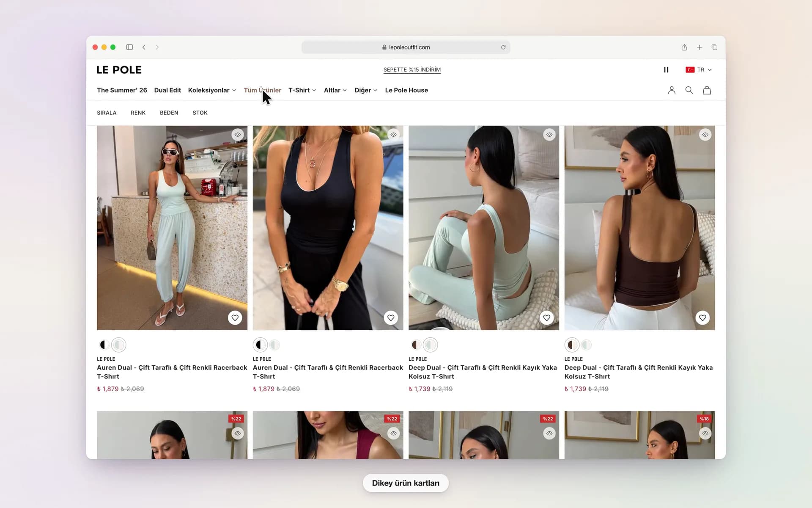Open the account profile icon
The image size is (812, 508).
click(672, 90)
